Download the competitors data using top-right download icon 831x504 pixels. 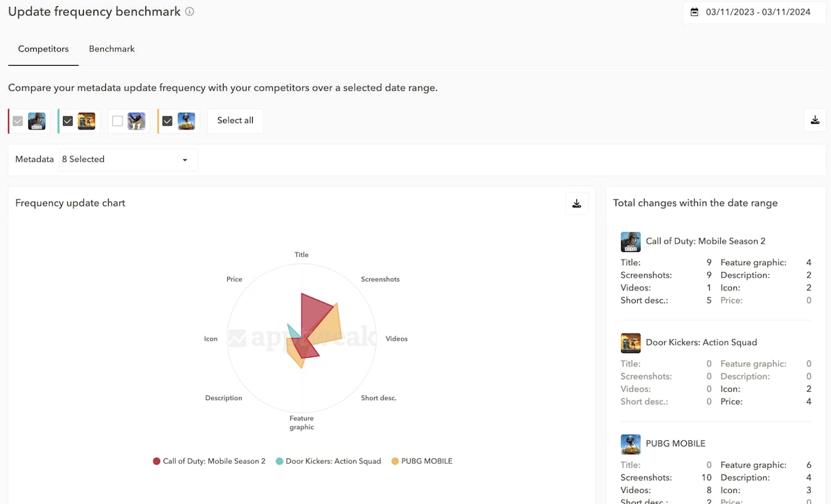(x=814, y=120)
